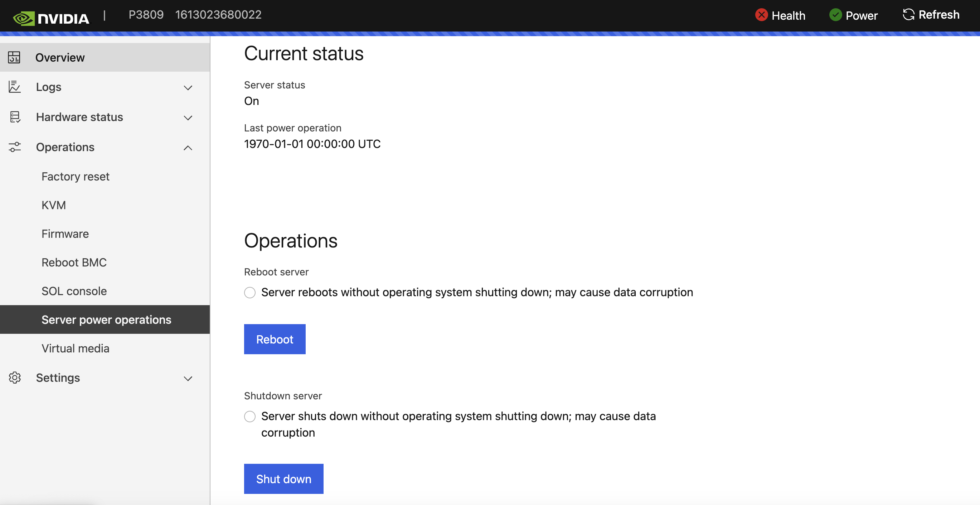Click the Settings gear icon
Image resolution: width=980 pixels, height=505 pixels.
14,377
